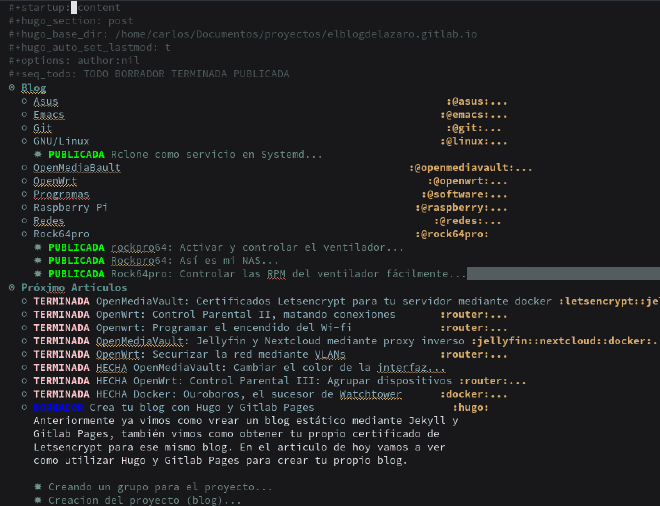Click star bullet of Creacion del proyecto heading

pos(38,500)
